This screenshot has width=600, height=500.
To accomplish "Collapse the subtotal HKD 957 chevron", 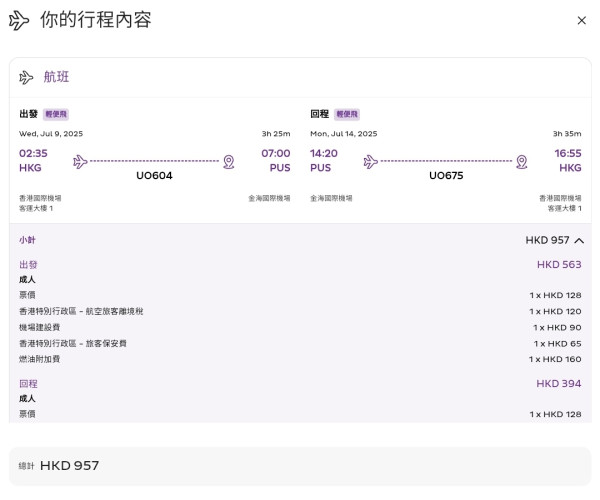I will click(x=579, y=241).
